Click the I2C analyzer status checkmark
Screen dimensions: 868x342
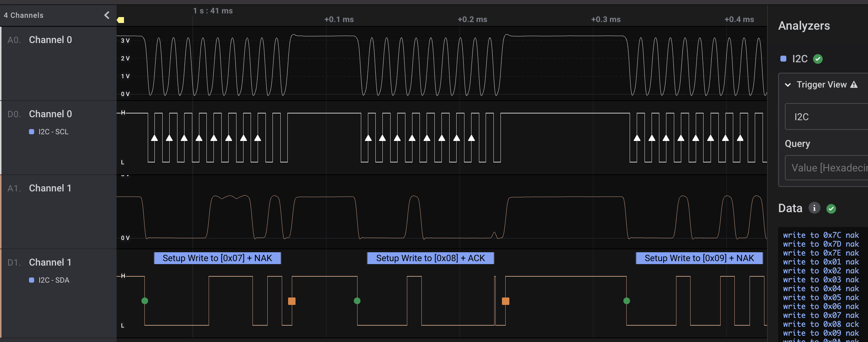(x=818, y=59)
